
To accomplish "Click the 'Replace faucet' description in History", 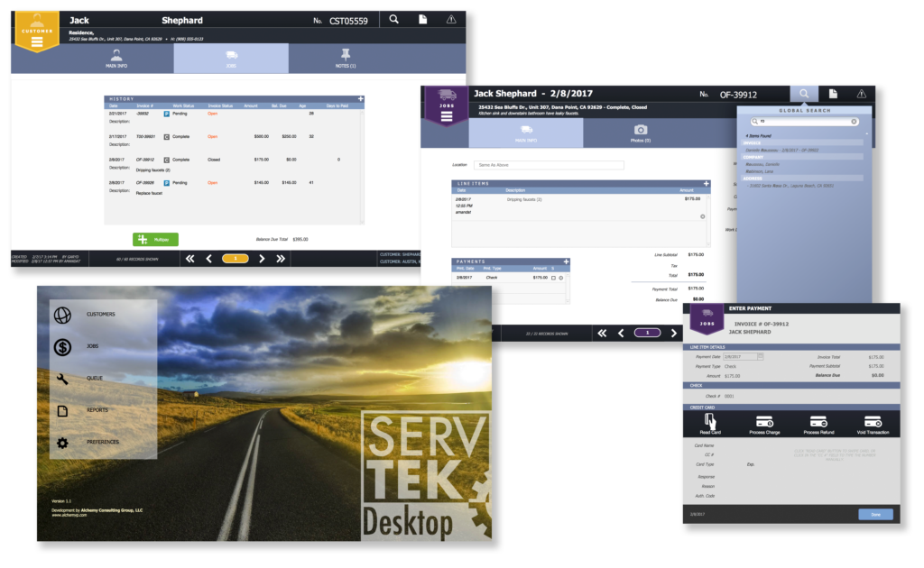I will (149, 193).
